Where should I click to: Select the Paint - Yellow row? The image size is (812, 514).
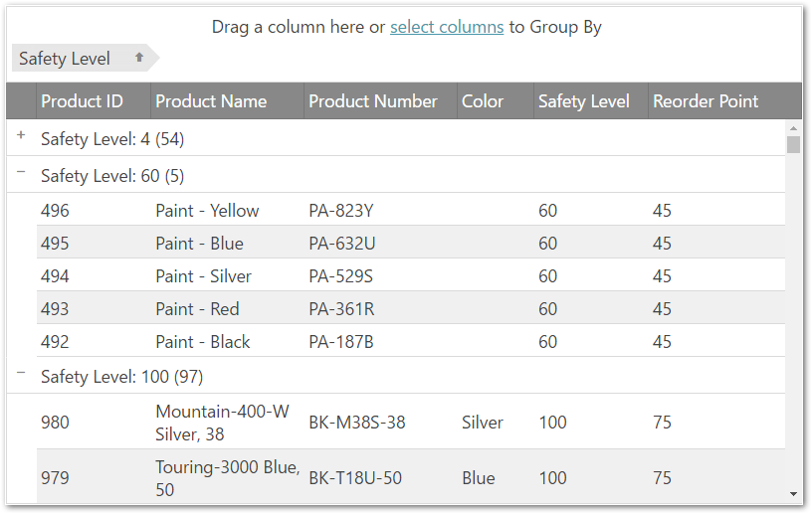click(x=207, y=211)
